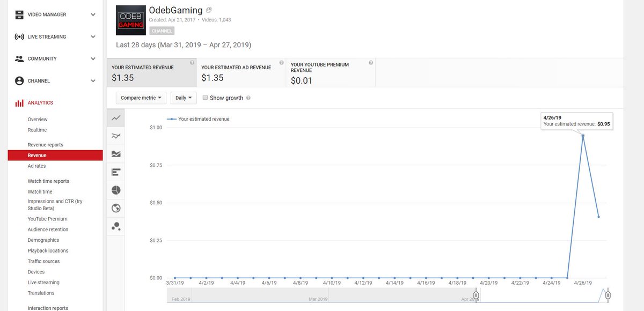
Task: Open the Devices report
Action: (x=36, y=272)
